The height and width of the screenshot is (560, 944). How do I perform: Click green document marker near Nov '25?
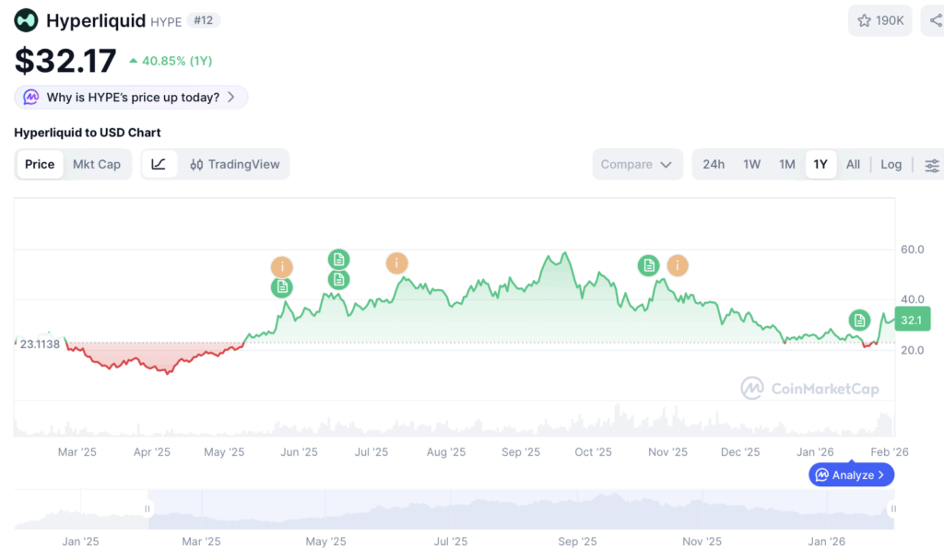[x=648, y=265]
